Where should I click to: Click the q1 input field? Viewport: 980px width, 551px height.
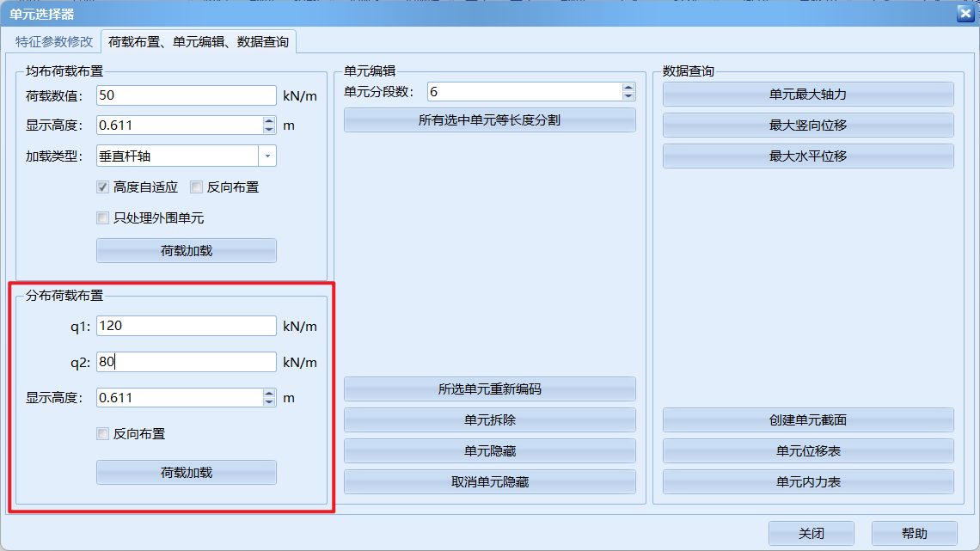pyautogui.click(x=186, y=326)
